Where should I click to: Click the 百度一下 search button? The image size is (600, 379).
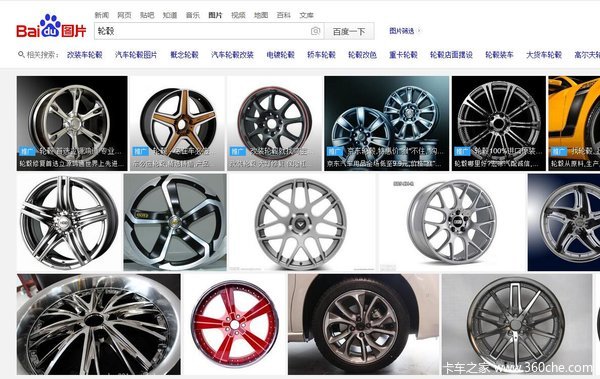tap(349, 31)
